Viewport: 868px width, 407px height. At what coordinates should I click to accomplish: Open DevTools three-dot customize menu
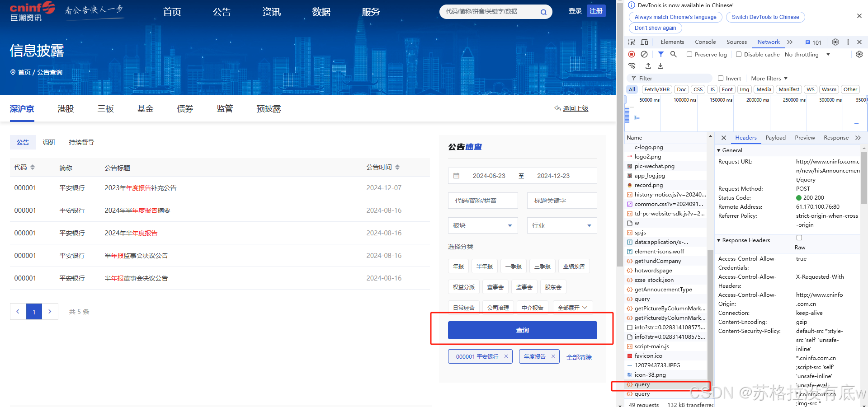[x=848, y=42]
